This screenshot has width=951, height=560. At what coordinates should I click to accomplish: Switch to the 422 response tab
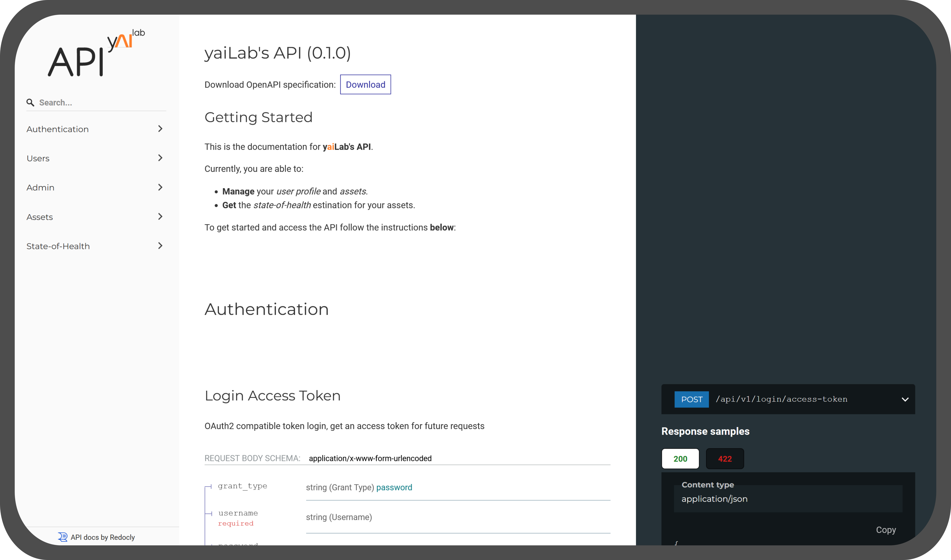point(725,458)
